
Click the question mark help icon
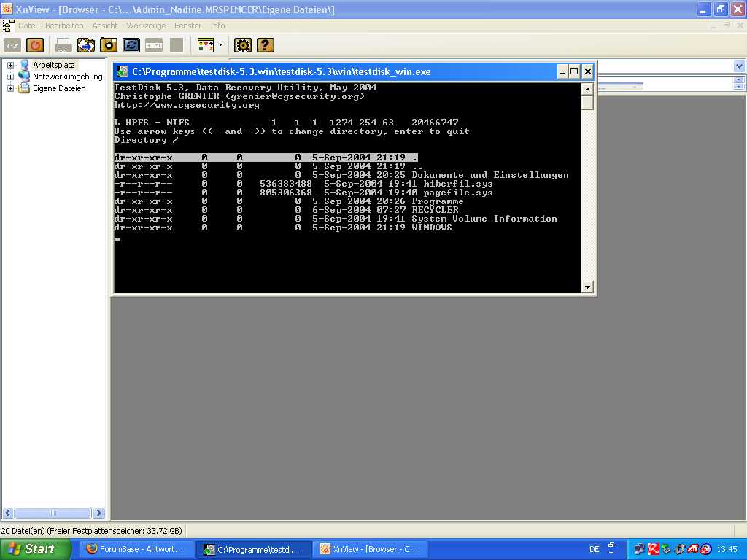(266, 45)
